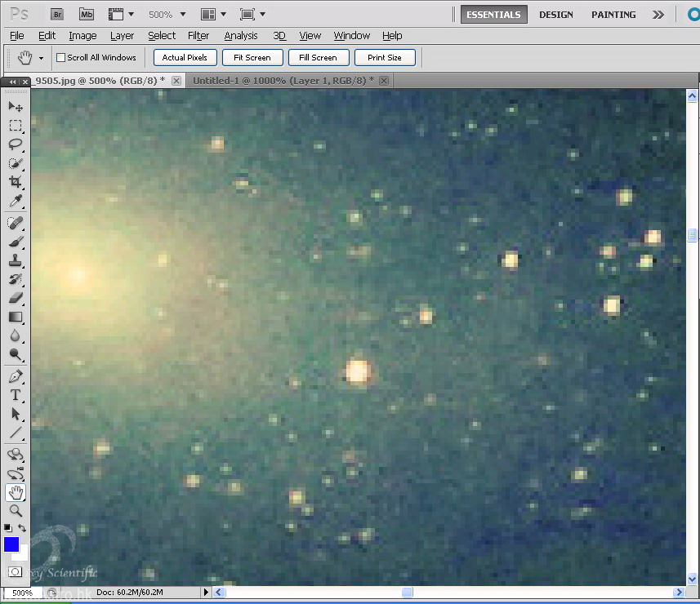Select the Clone Stamp tool
Screen dimensions: 700x604
[x=16, y=261]
